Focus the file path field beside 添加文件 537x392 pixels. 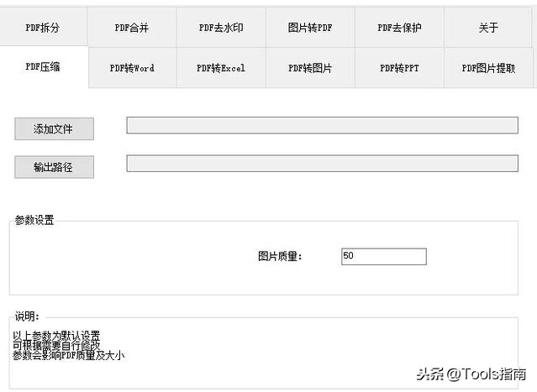[x=322, y=125]
